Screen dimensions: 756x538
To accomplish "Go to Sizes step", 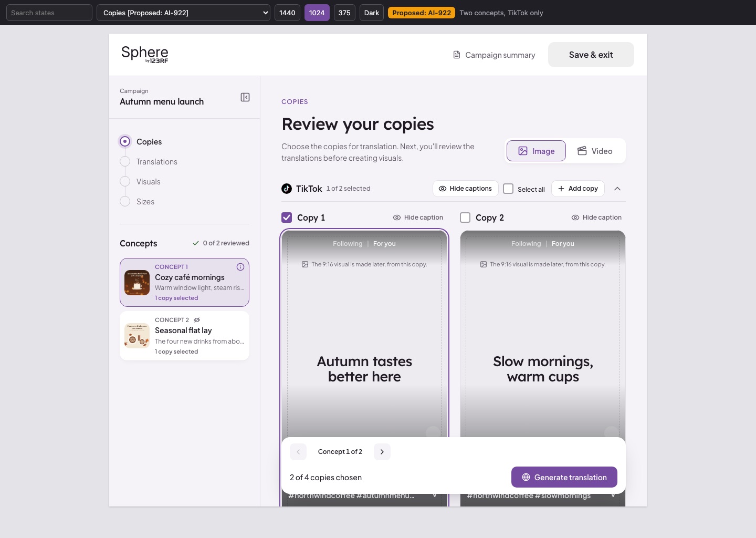I will pos(145,202).
